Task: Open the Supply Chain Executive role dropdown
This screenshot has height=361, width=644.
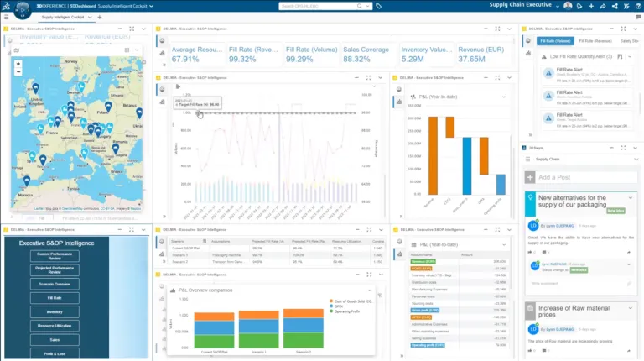Action: [558, 6]
